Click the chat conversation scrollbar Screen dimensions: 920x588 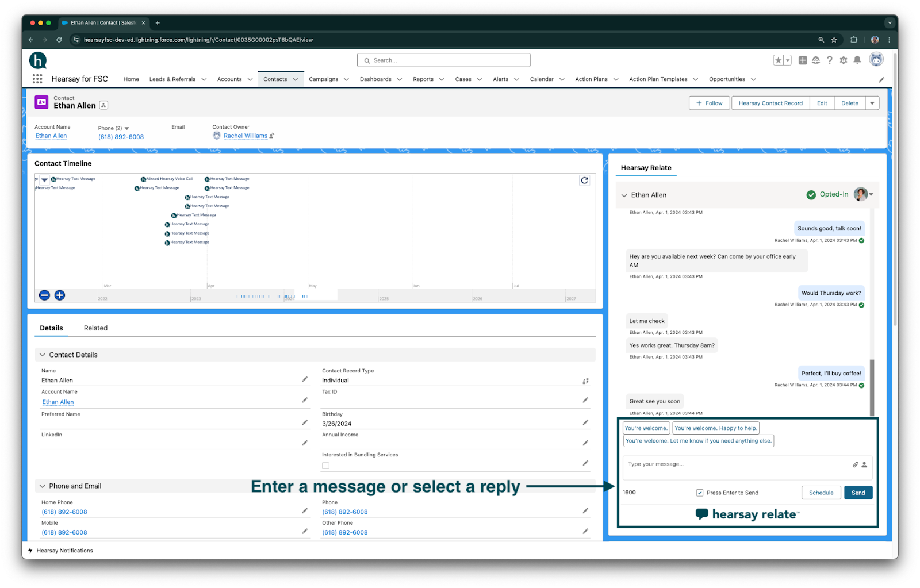tap(872, 387)
